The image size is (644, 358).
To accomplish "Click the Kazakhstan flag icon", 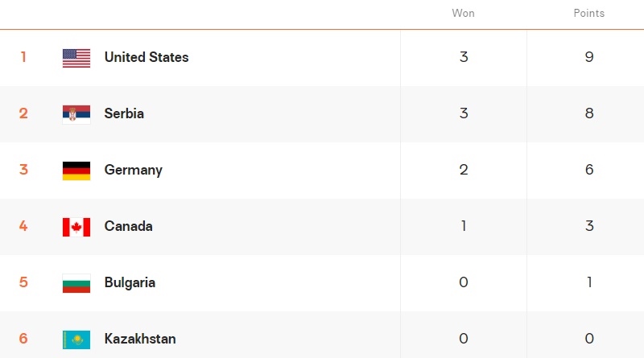I will click(x=76, y=339).
